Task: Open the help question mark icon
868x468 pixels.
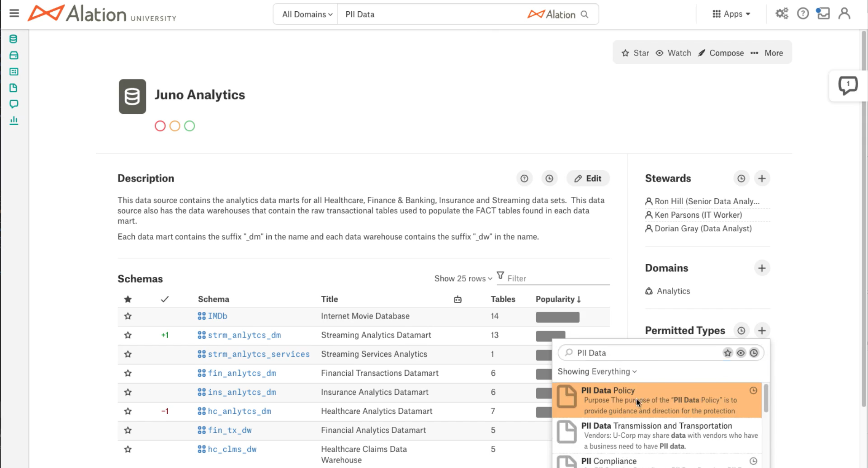Action: coord(803,14)
